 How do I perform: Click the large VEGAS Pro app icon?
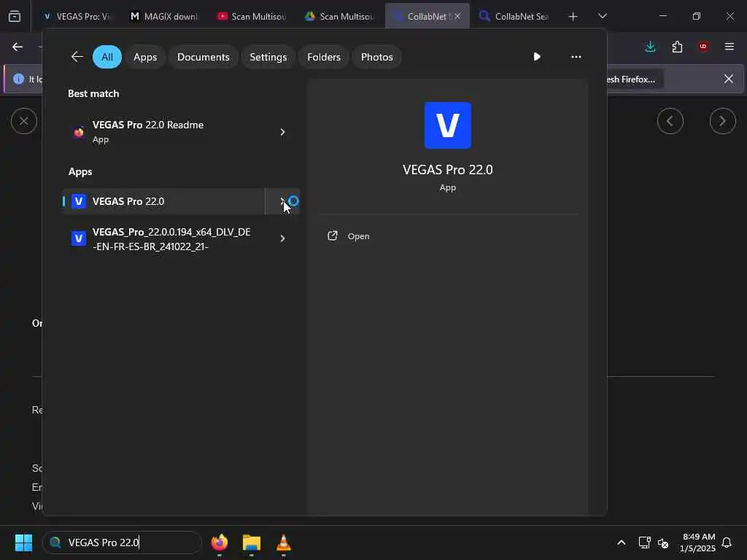(x=448, y=125)
